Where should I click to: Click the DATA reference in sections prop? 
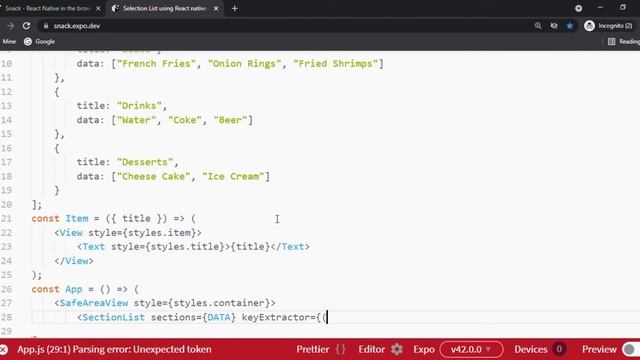pyautogui.click(x=219, y=317)
